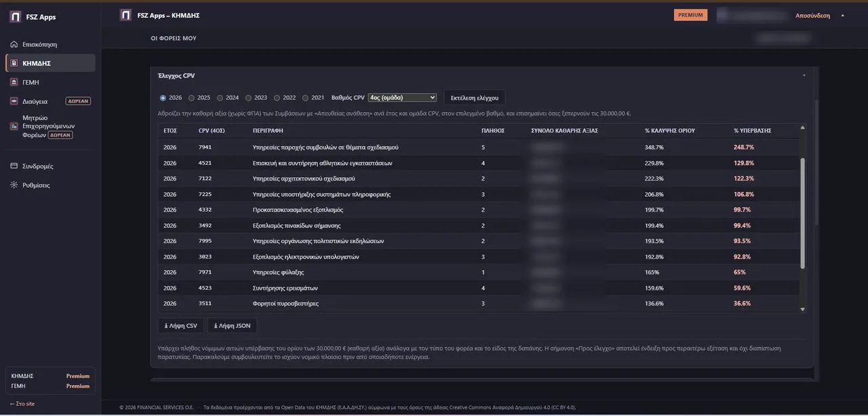Click the 248.7% overrun value
This screenshot has height=416, width=868.
744,147
